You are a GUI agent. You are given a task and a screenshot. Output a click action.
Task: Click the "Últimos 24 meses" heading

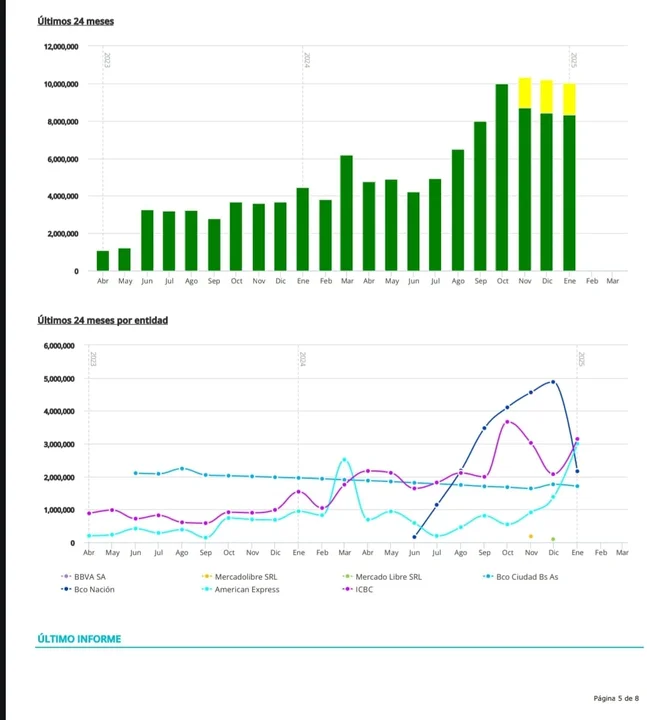[75, 21]
